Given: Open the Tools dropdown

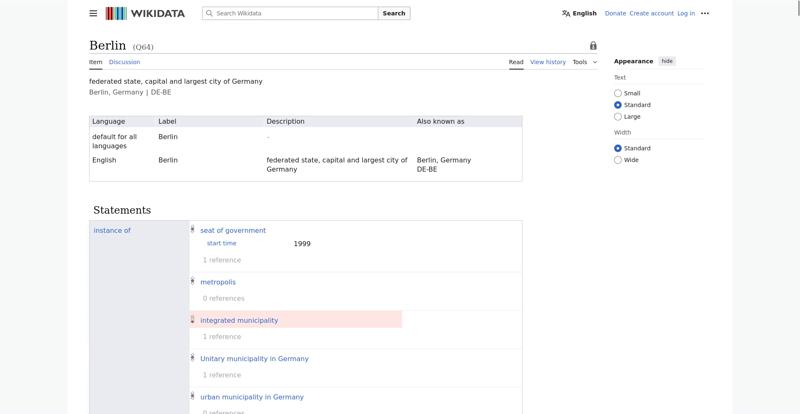Looking at the screenshot, I should [584, 62].
